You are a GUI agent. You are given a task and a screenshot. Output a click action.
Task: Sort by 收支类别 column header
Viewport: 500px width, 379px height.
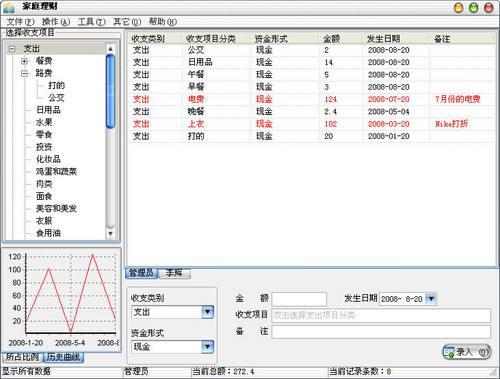click(x=155, y=39)
